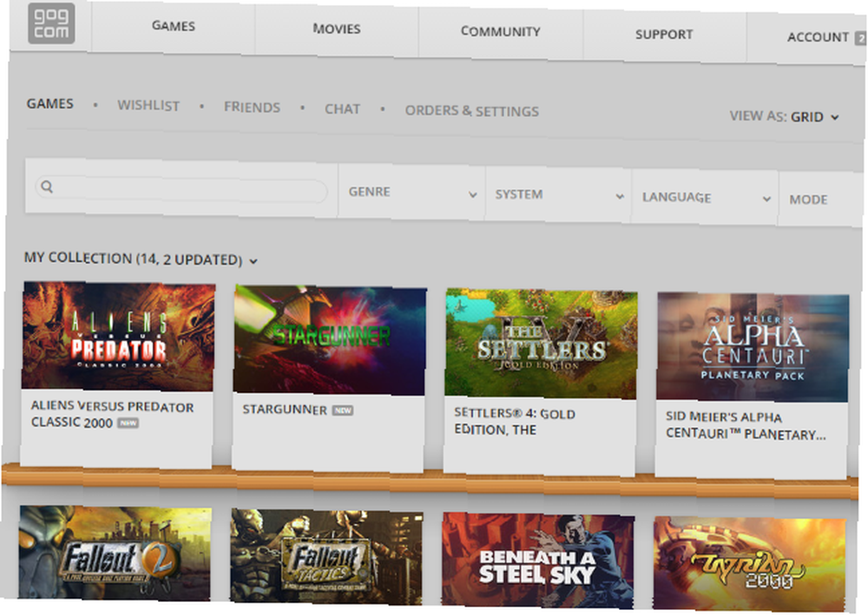Image resolution: width=868 pixels, height=615 pixels.
Task: Click the NEW badge next to Stargunner
Action: tap(343, 410)
